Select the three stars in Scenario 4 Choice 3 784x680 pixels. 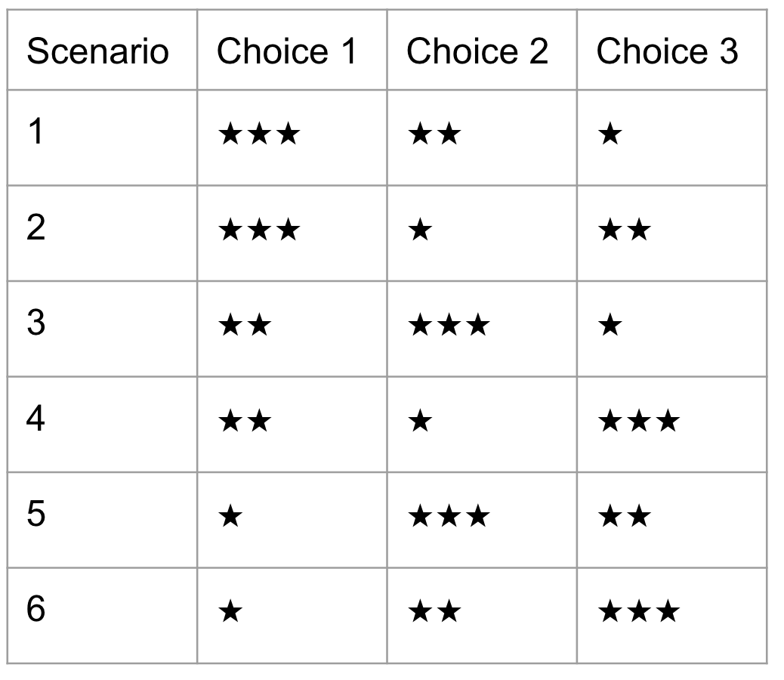639,421
